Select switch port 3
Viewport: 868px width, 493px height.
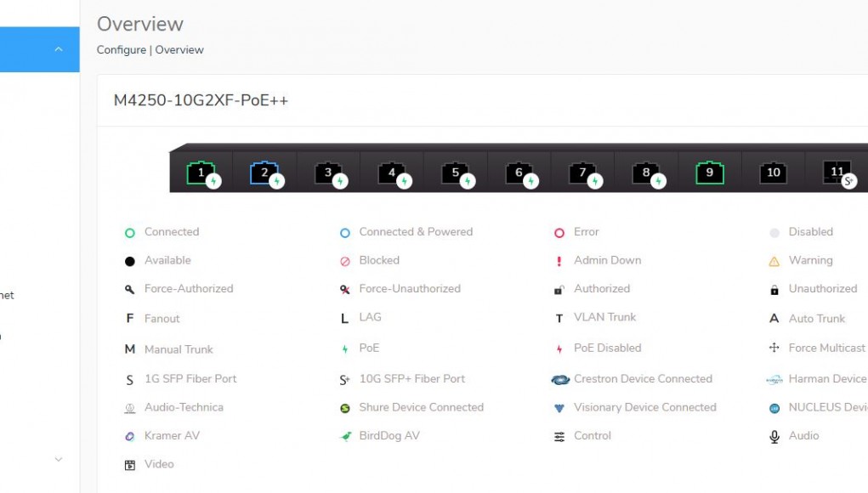(328, 173)
